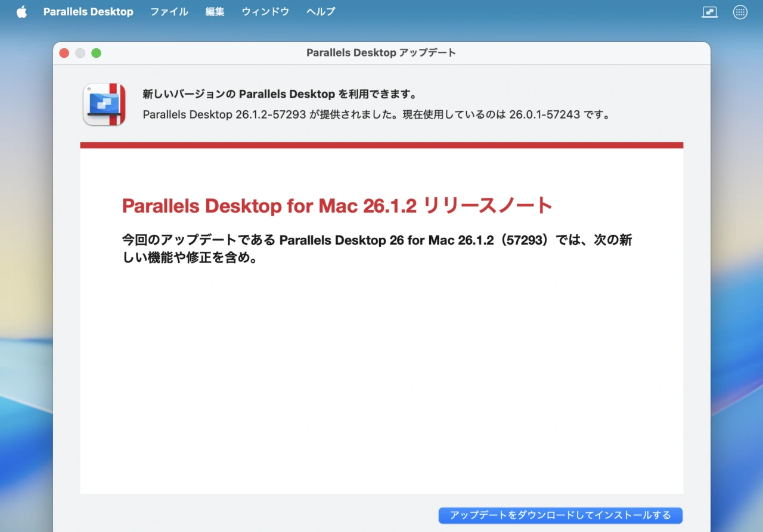Click the release notes heading text

tap(336, 205)
